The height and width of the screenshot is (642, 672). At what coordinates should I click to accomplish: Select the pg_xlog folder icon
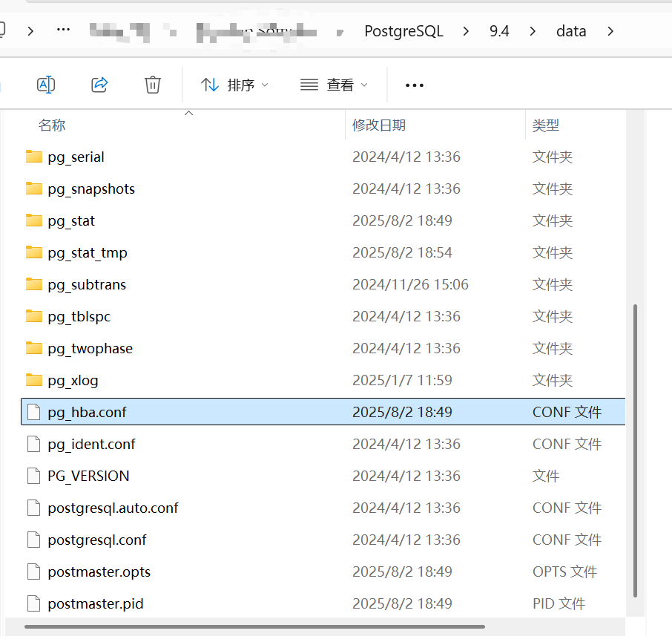34,380
